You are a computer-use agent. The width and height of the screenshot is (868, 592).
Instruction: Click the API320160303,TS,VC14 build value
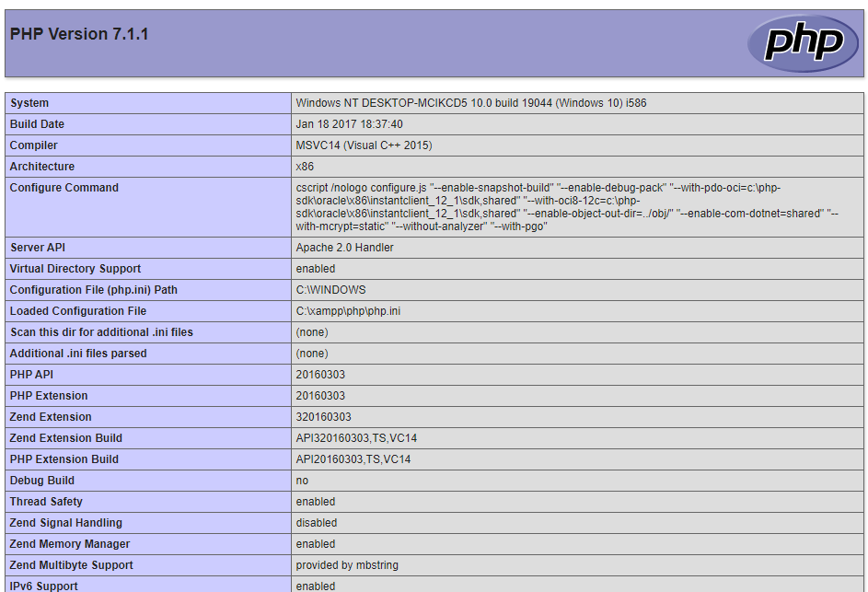pyautogui.click(x=356, y=438)
